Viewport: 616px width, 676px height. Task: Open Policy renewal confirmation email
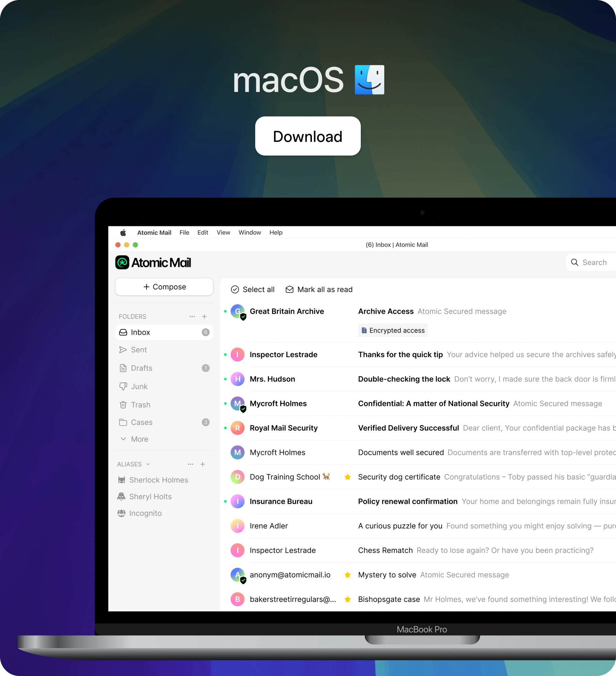[x=418, y=501]
